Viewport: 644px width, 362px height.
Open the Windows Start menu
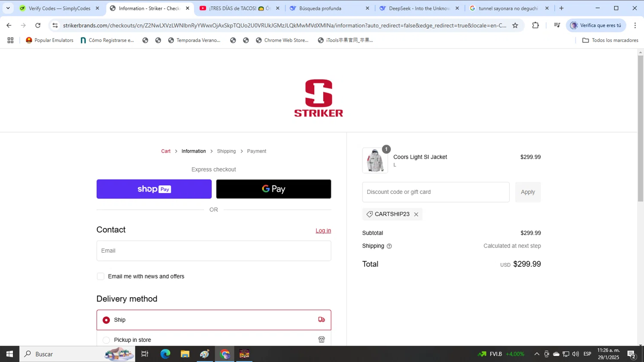tap(9, 354)
